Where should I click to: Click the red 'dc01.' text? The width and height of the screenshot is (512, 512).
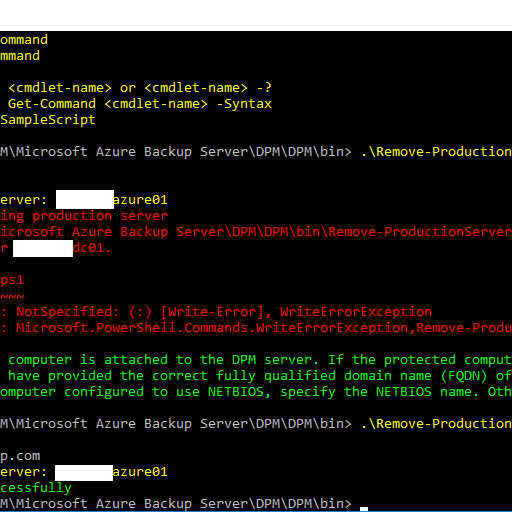click(92, 248)
